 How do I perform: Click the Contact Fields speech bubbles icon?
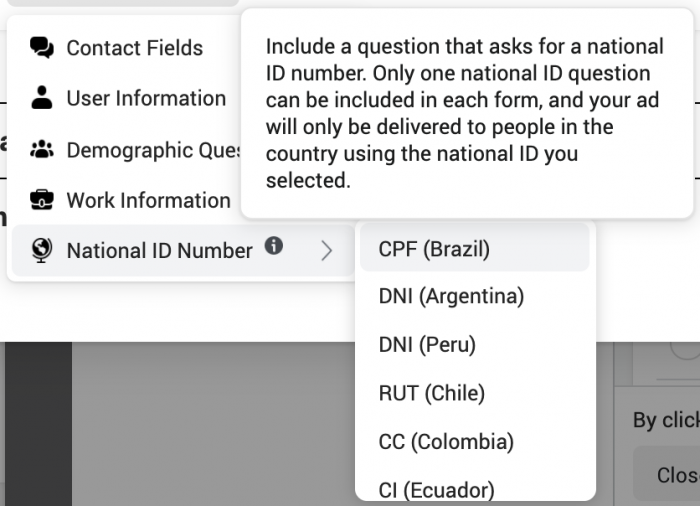(42, 48)
